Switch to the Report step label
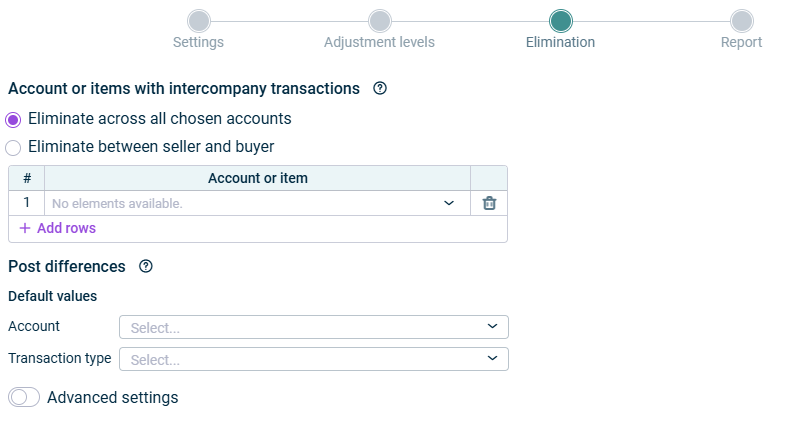 click(x=741, y=42)
